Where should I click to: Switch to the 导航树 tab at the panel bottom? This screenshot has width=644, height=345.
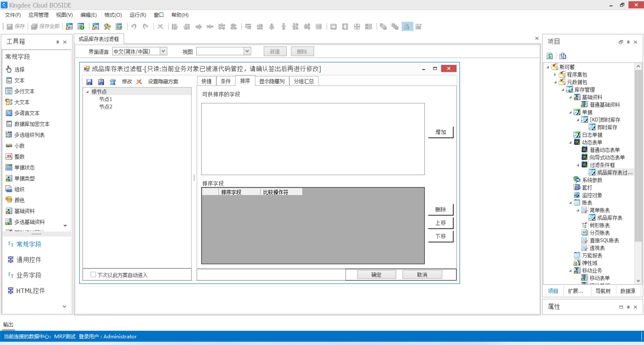coord(603,291)
